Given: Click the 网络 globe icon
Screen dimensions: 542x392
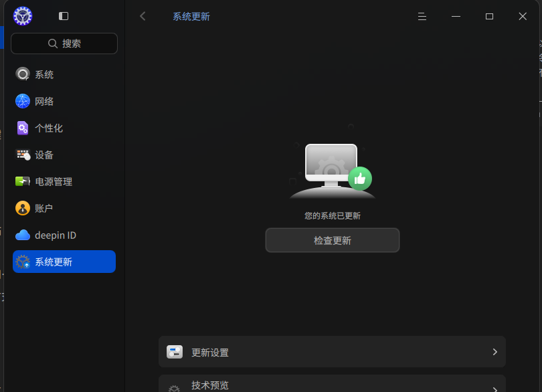Looking at the screenshot, I should [x=23, y=101].
